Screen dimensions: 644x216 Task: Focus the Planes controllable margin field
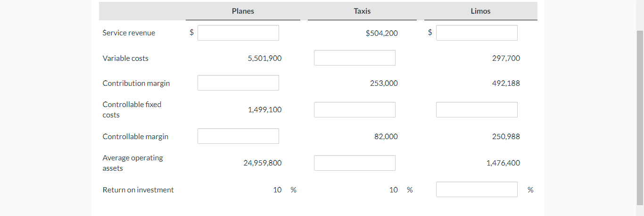pyautogui.click(x=238, y=136)
